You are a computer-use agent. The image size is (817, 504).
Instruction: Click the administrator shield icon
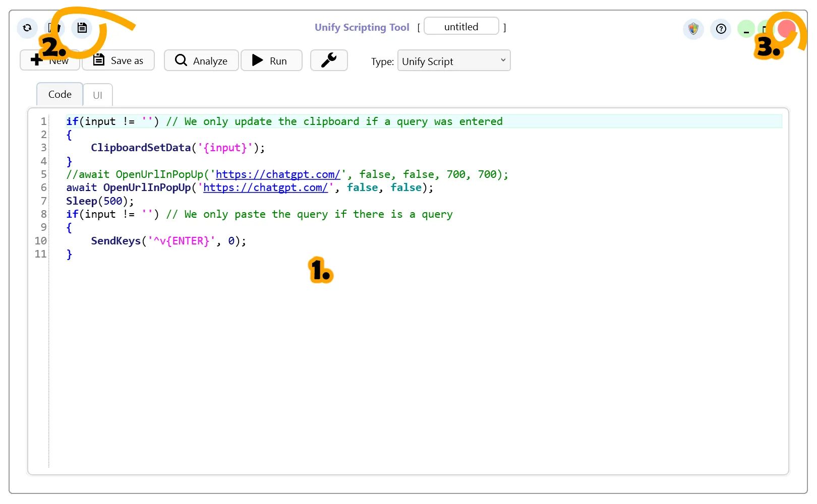click(x=693, y=29)
